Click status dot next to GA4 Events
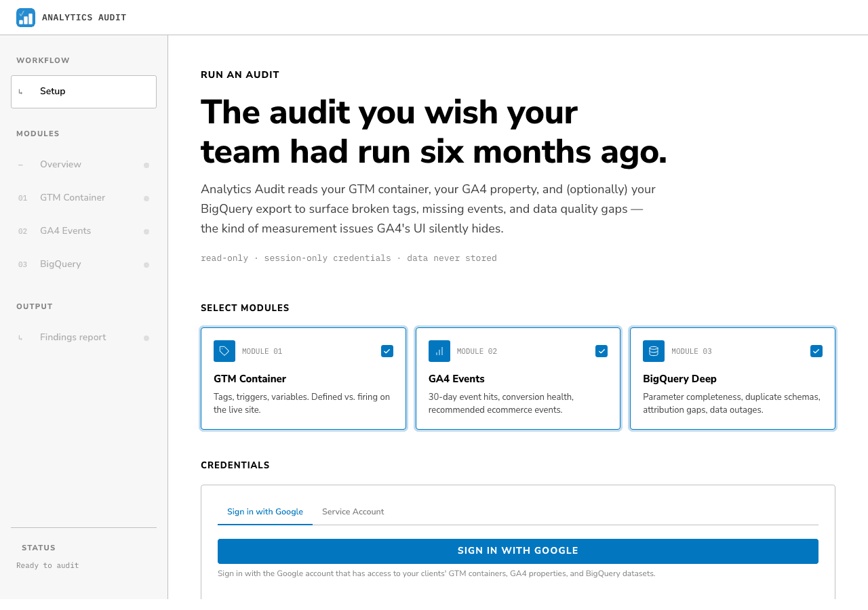 pos(146,231)
